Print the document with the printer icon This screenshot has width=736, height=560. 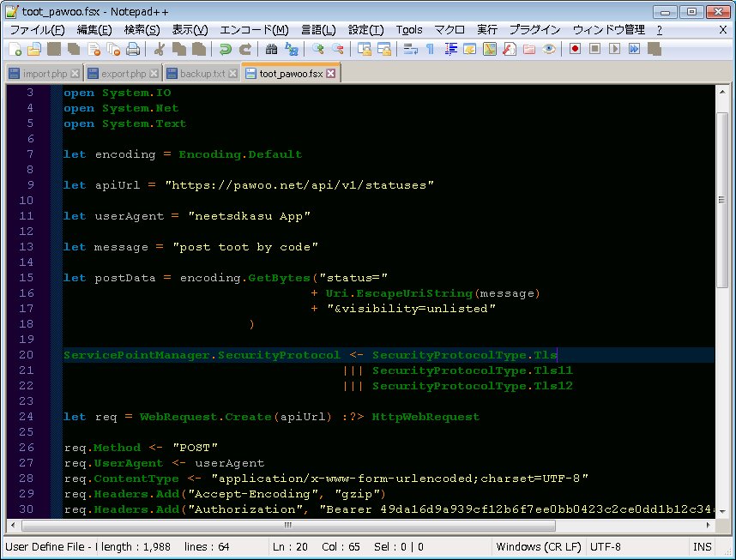(x=133, y=49)
